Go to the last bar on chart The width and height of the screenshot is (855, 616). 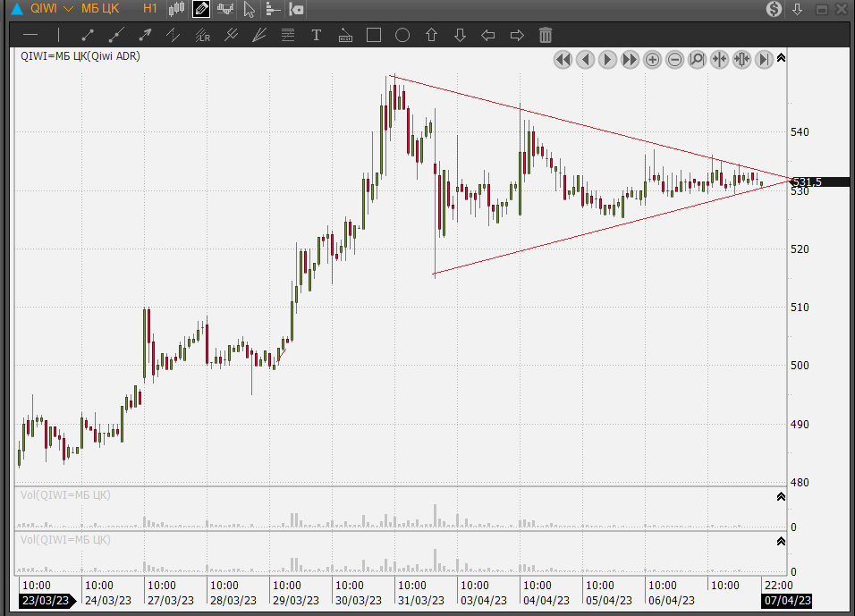765,59
